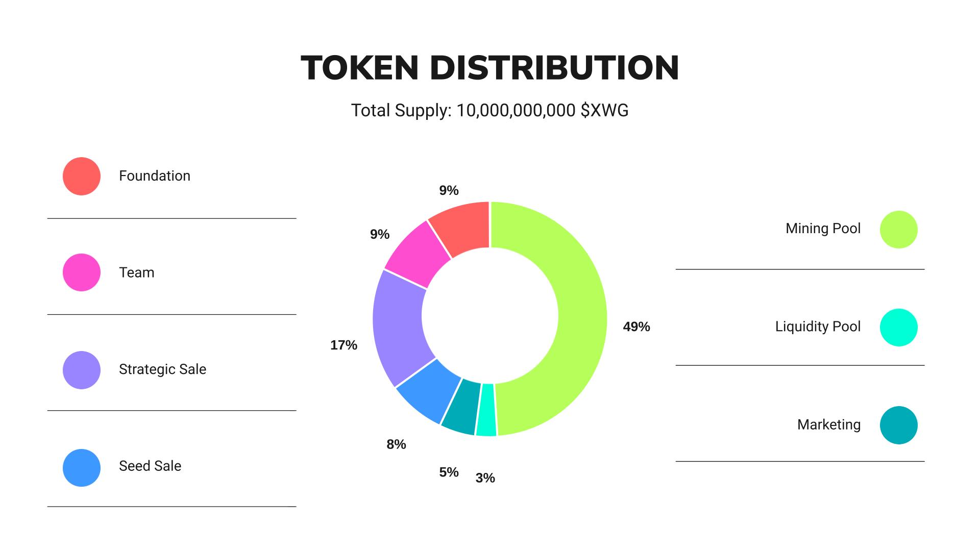
Task: Click the blue Seed Sale legend circle
Action: (x=82, y=468)
